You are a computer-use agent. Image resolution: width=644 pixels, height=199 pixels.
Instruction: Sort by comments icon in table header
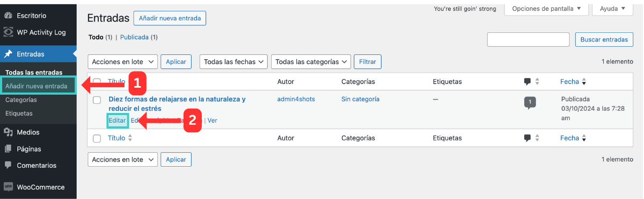(x=528, y=82)
